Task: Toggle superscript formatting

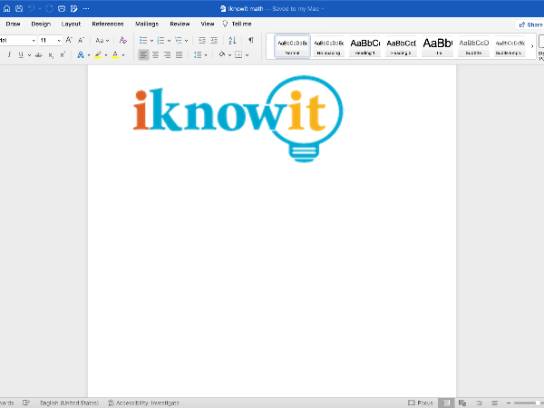Action: click(63, 55)
